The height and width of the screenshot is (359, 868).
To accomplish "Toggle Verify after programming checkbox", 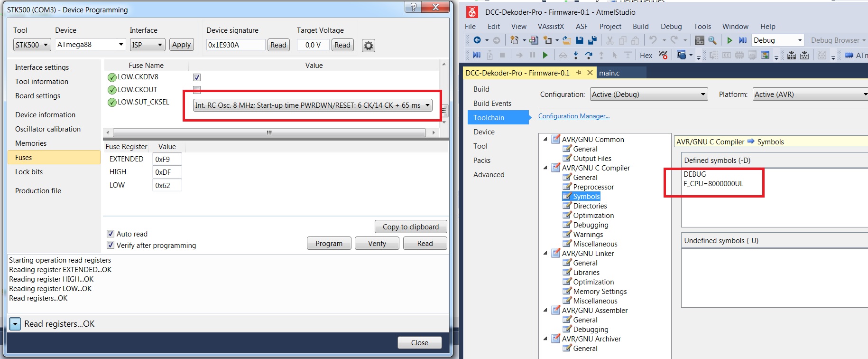I will point(111,245).
